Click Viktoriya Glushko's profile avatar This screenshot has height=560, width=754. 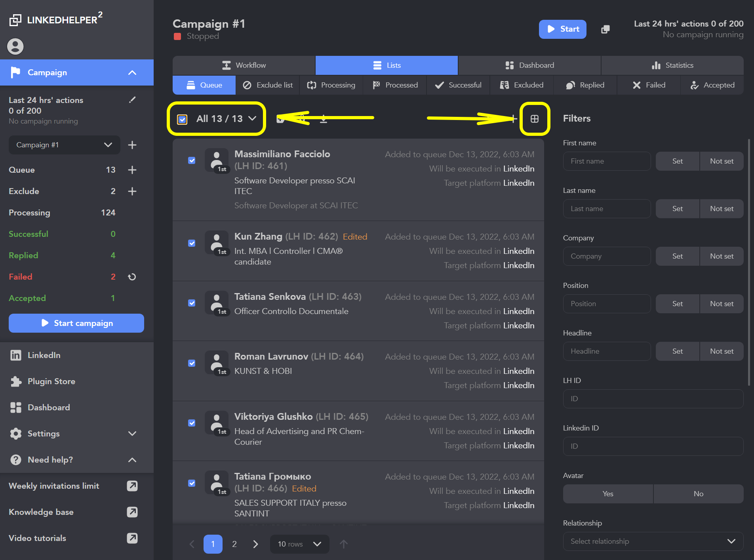pos(217,423)
